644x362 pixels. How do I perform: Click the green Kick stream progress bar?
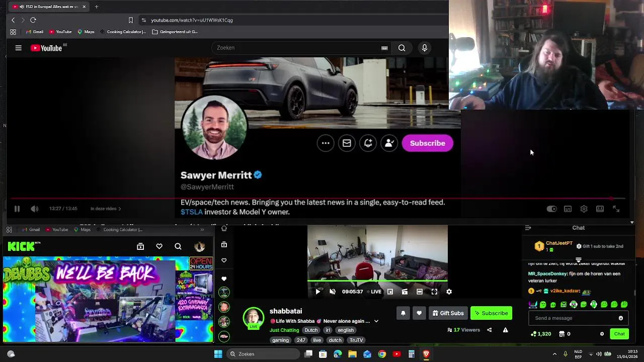pyautogui.click(x=377, y=281)
